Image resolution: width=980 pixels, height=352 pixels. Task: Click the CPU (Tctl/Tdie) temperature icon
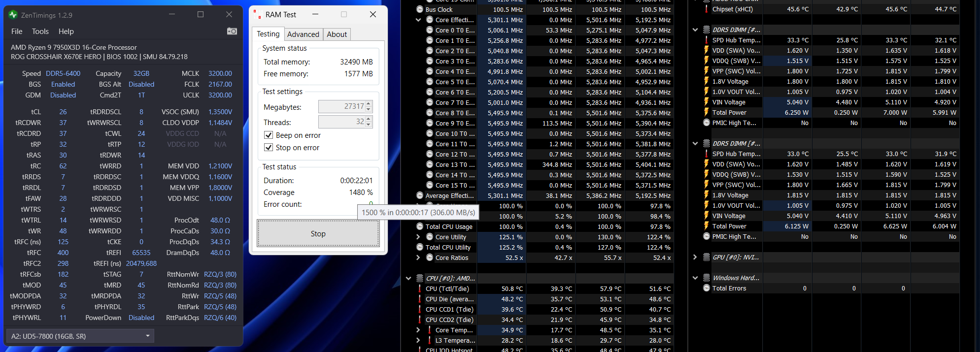[x=420, y=289]
